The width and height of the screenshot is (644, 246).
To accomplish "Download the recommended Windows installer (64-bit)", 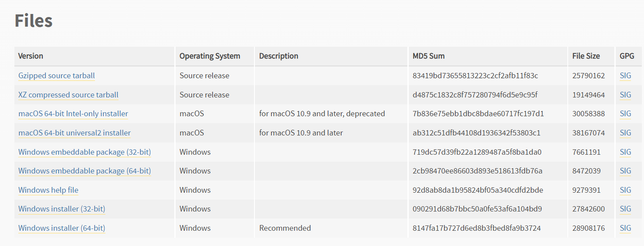I will click(x=62, y=228).
